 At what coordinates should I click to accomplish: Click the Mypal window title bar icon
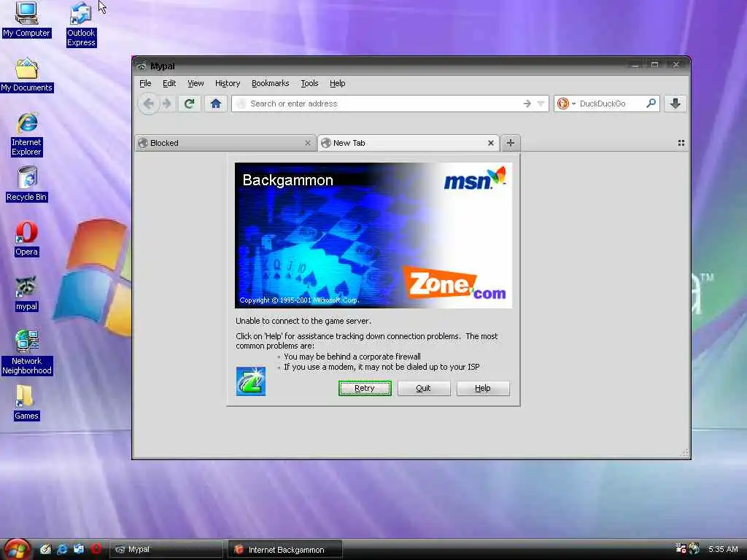141,66
